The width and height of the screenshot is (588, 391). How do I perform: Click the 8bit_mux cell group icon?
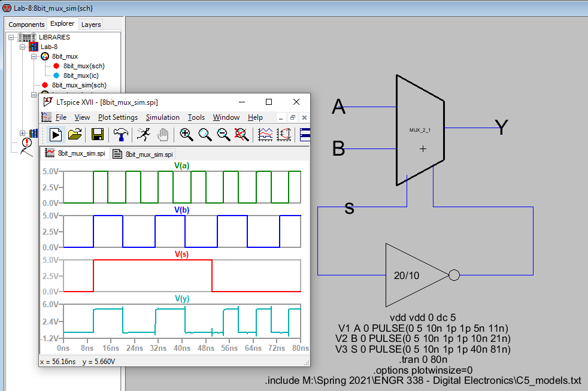click(x=45, y=56)
